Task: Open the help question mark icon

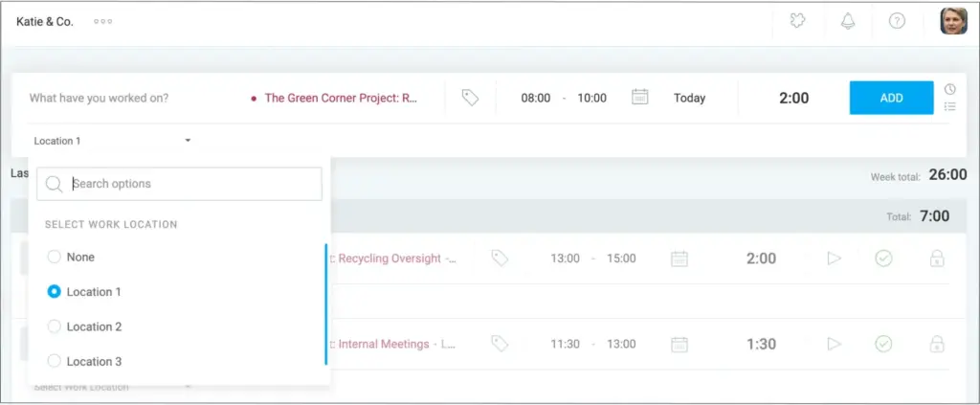Action: 897,21
